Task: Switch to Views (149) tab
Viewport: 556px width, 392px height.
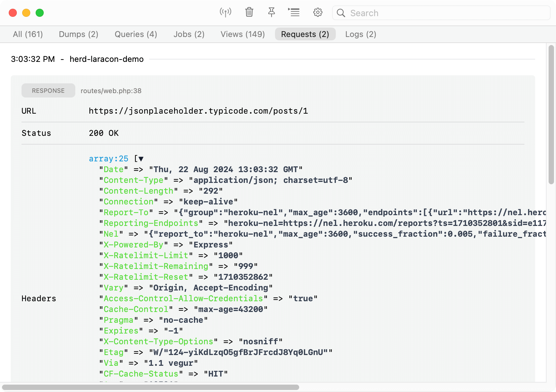Action: (243, 34)
